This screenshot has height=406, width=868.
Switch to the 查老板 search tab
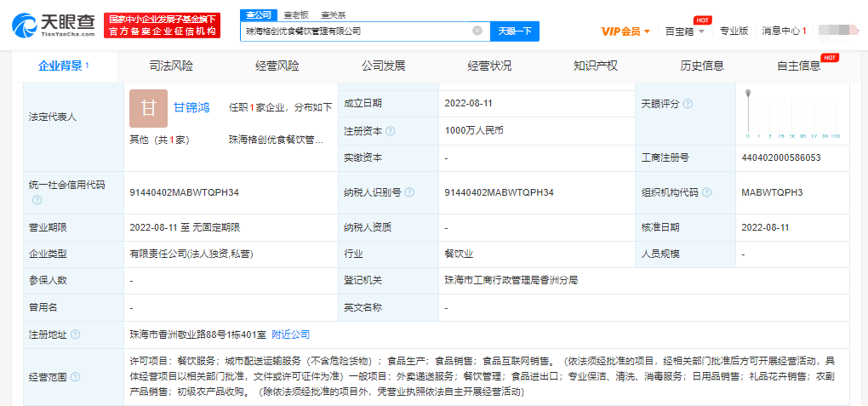[x=296, y=15]
